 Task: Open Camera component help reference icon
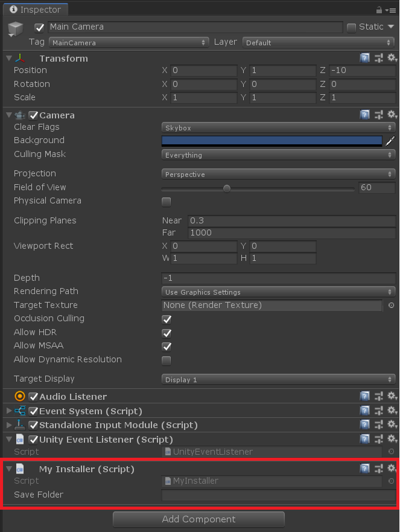click(365, 115)
